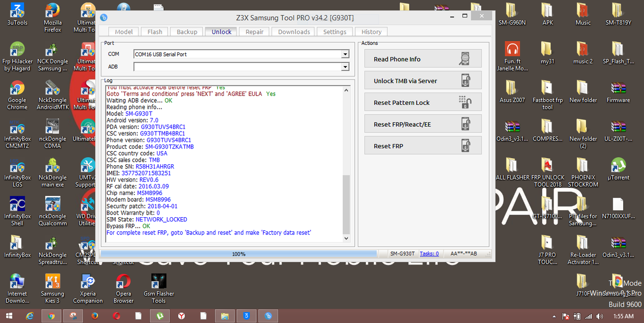Click the SM-G930T status bar entry

[403, 254]
